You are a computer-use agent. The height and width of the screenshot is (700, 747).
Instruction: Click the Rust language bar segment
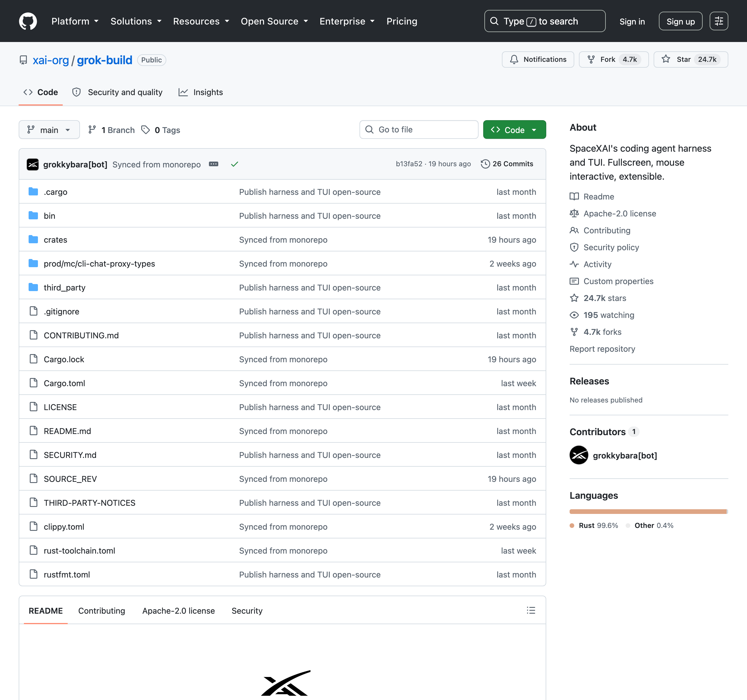click(x=648, y=511)
